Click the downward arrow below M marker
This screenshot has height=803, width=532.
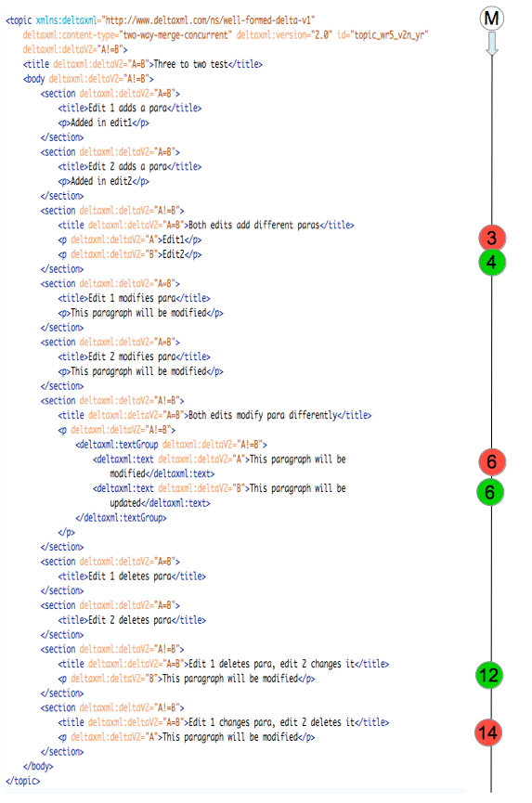(x=492, y=44)
